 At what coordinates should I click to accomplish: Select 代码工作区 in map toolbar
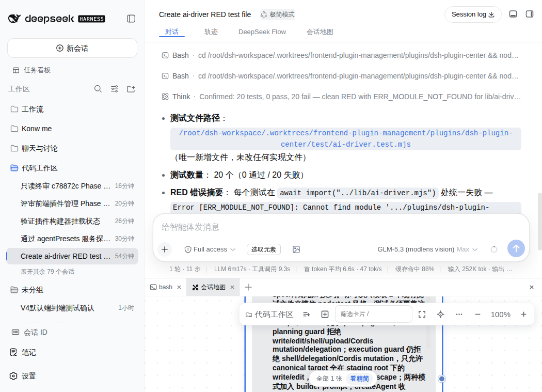click(x=269, y=315)
